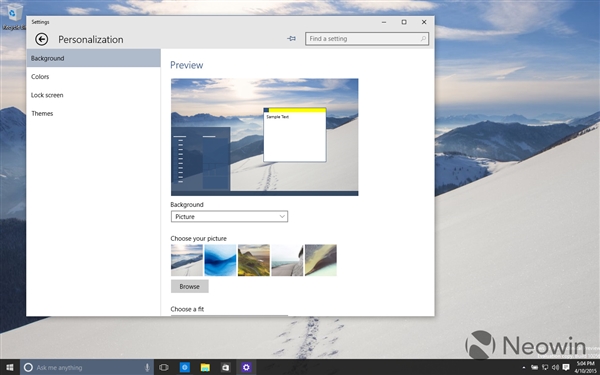The height and width of the screenshot is (375, 600).
Task: Open the taskbar clock showing 5:04 PM
Action: click(585, 367)
